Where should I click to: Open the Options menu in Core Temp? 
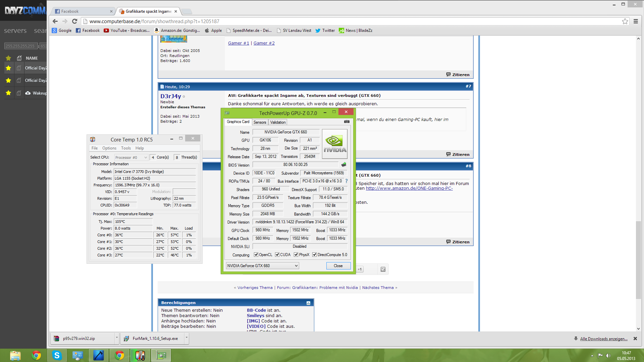click(109, 148)
